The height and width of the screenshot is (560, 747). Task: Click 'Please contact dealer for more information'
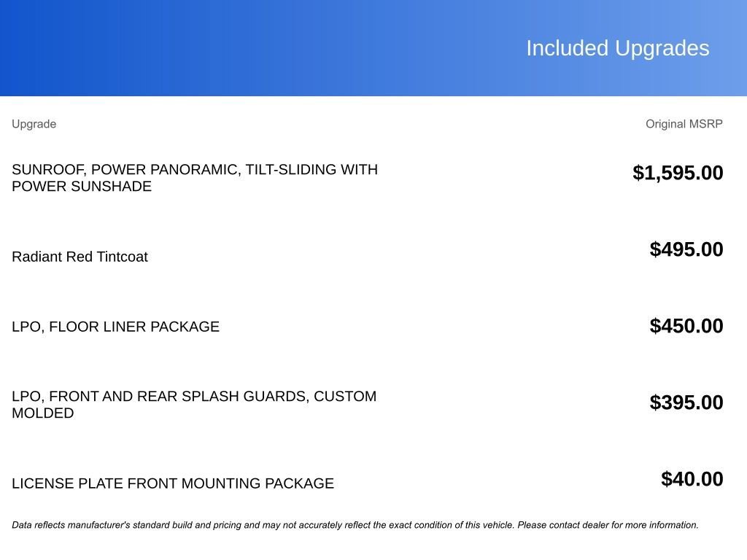(608, 525)
